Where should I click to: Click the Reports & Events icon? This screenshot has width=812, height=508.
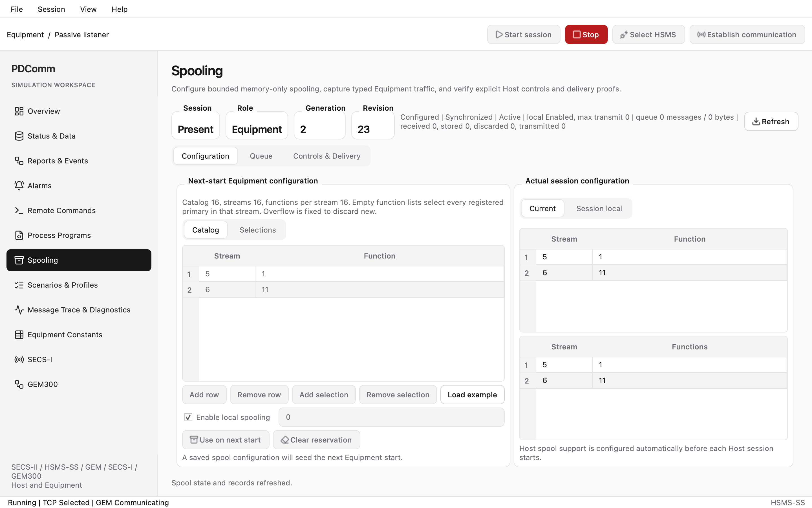point(19,161)
